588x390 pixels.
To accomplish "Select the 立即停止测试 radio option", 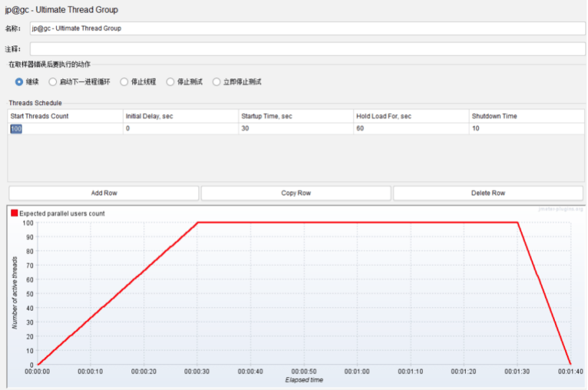I will coord(217,82).
